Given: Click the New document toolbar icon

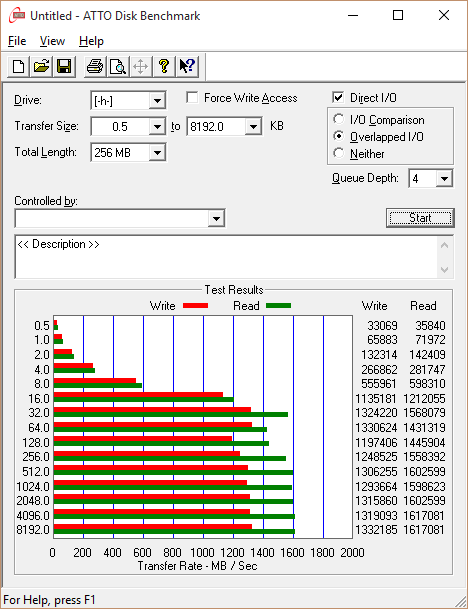Looking at the screenshot, I should pos(18,66).
